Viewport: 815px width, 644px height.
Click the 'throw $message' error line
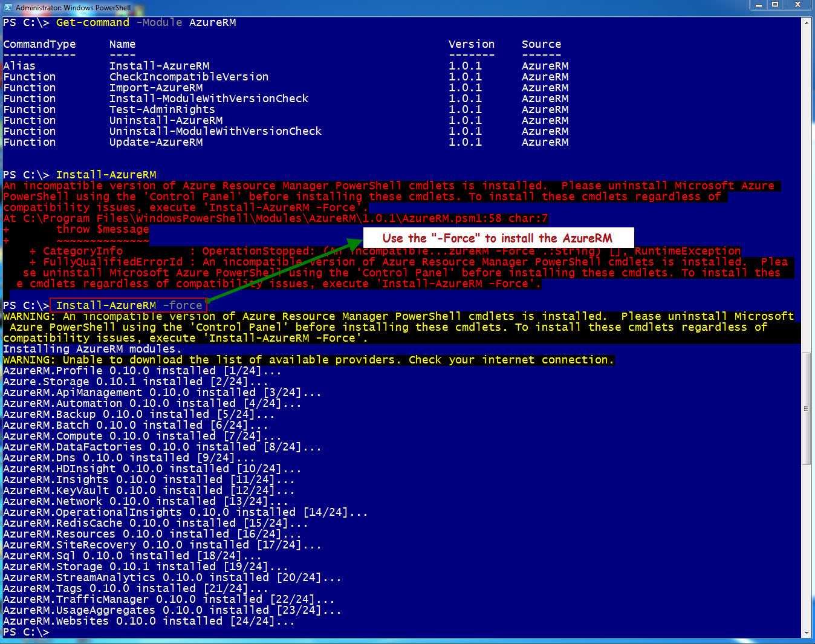103,229
